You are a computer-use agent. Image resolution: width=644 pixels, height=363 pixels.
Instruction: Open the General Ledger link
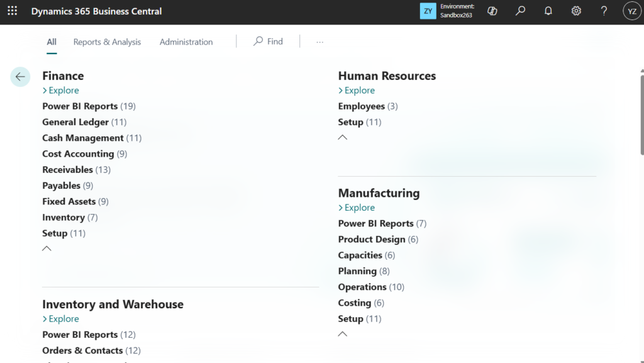75,122
